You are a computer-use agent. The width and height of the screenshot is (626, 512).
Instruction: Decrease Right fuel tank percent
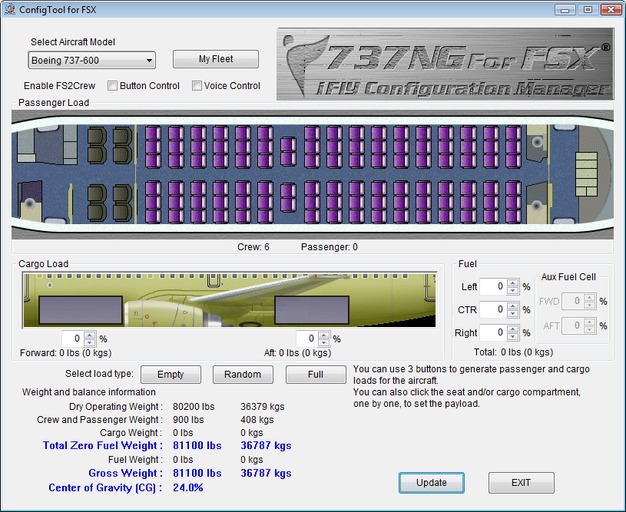(x=513, y=336)
